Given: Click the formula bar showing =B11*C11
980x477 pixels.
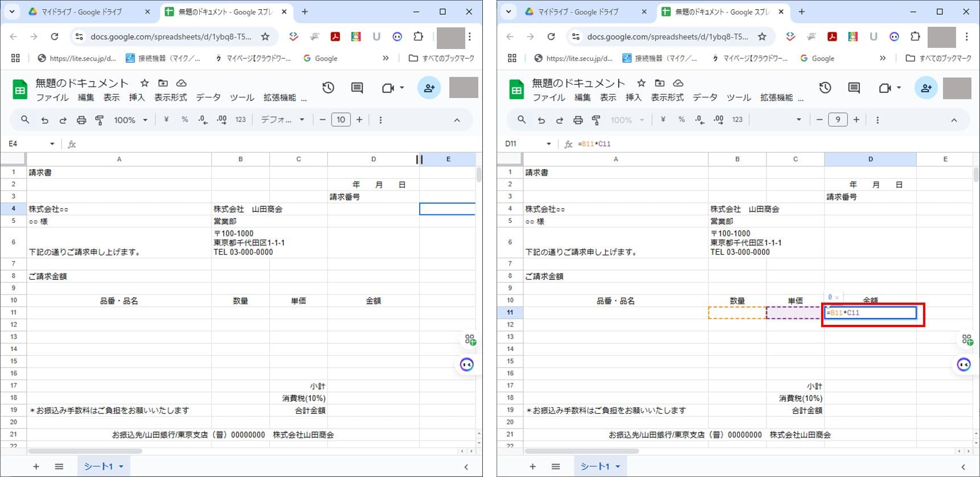Looking at the screenshot, I should coord(775,144).
